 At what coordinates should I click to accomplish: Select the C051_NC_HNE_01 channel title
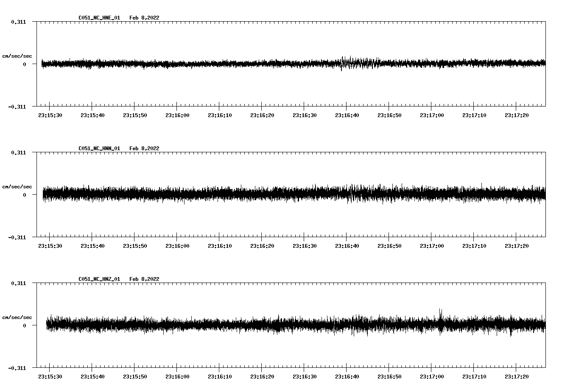pos(99,18)
